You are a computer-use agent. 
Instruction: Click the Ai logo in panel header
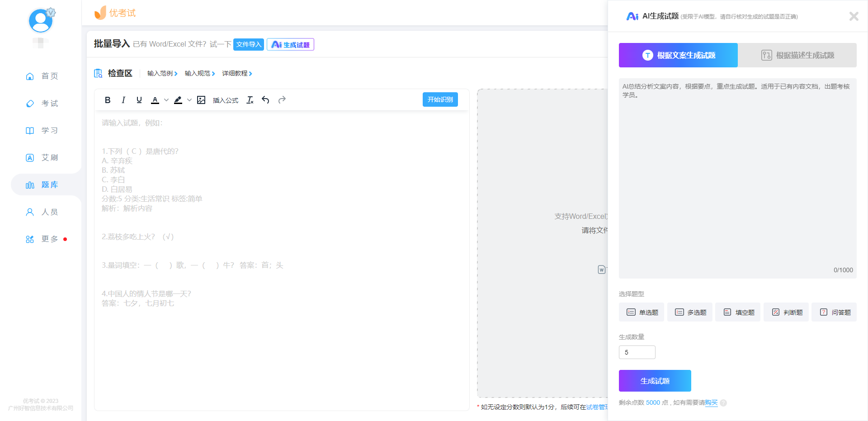pyautogui.click(x=632, y=16)
